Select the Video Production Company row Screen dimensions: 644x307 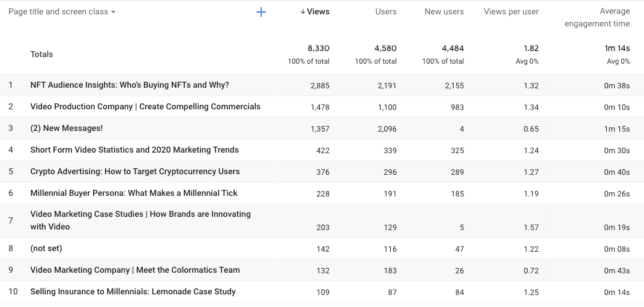pyautogui.click(x=145, y=107)
